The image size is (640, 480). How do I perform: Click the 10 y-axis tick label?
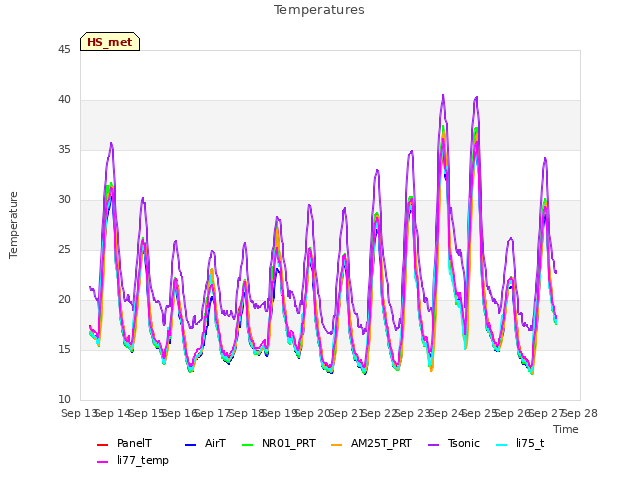pyautogui.click(x=64, y=400)
